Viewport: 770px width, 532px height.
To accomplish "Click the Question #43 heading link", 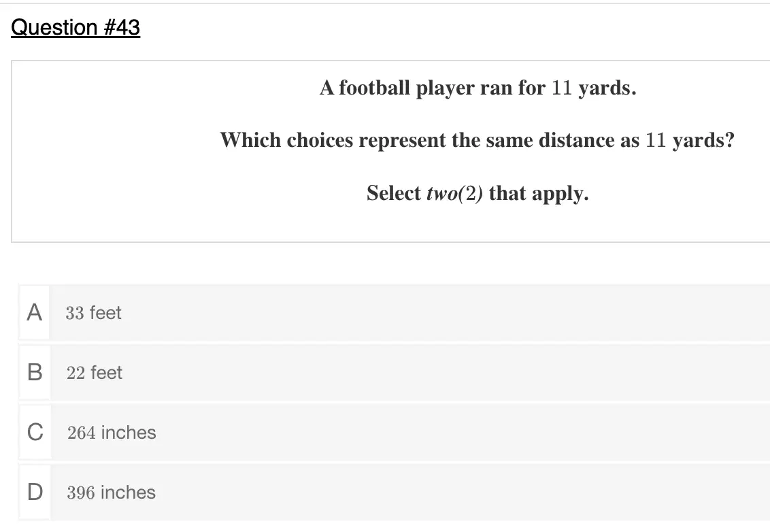I will tap(76, 27).
